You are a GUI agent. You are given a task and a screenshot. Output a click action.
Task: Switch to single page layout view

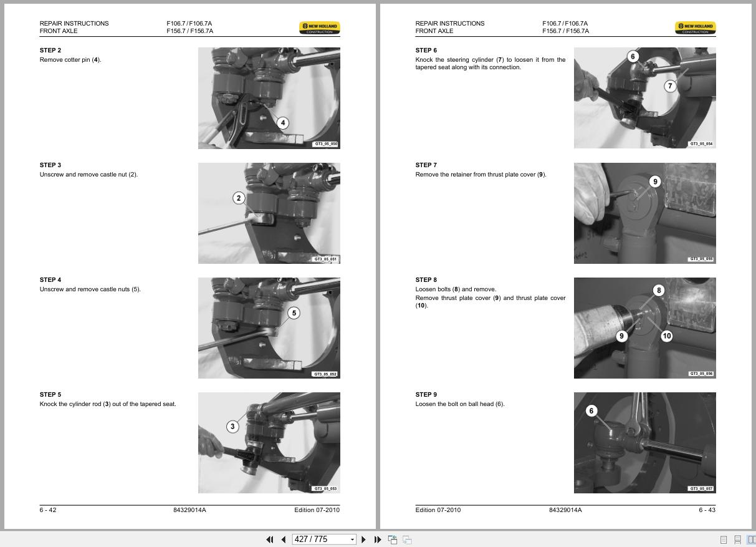point(724,540)
